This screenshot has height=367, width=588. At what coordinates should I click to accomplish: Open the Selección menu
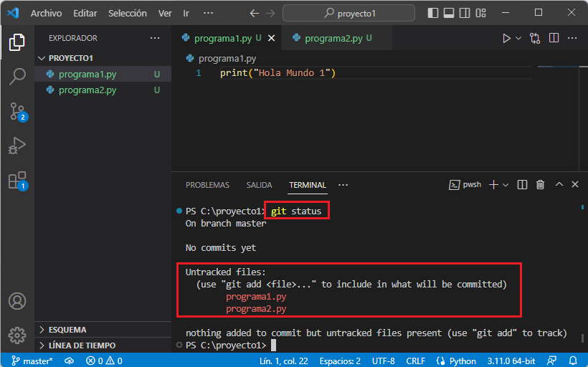(128, 13)
